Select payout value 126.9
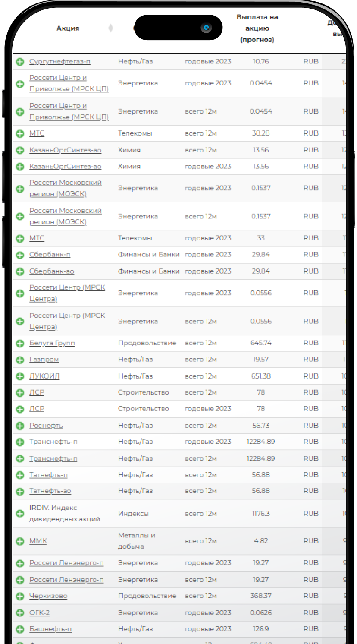The image size is (357, 644). click(261, 629)
